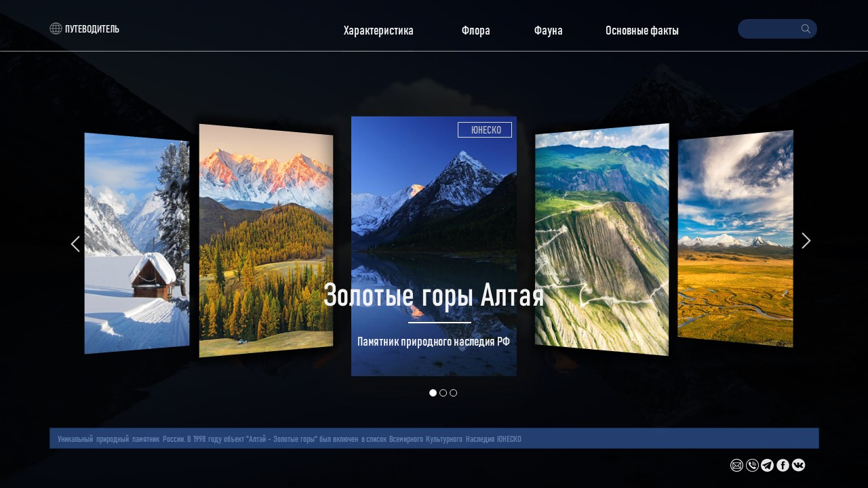Click the phone call icon
Image resolution: width=868 pixels, height=488 pixels.
(x=752, y=465)
